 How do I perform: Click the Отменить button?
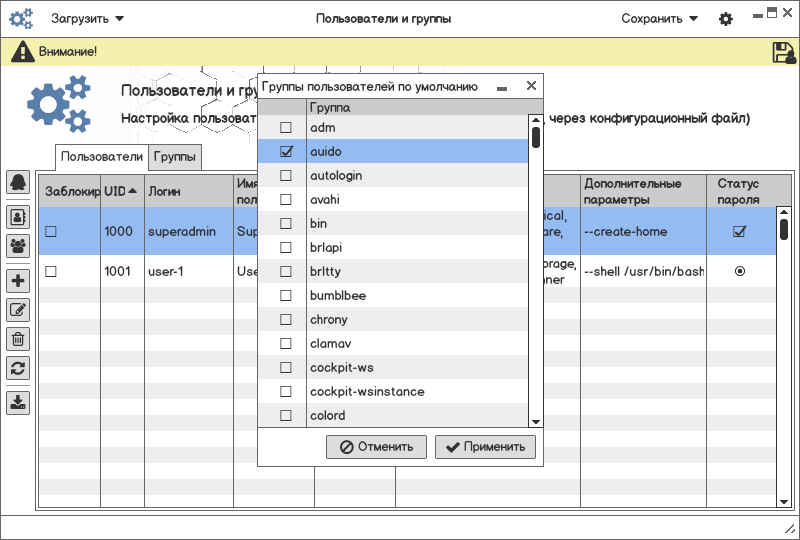pos(376,447)
